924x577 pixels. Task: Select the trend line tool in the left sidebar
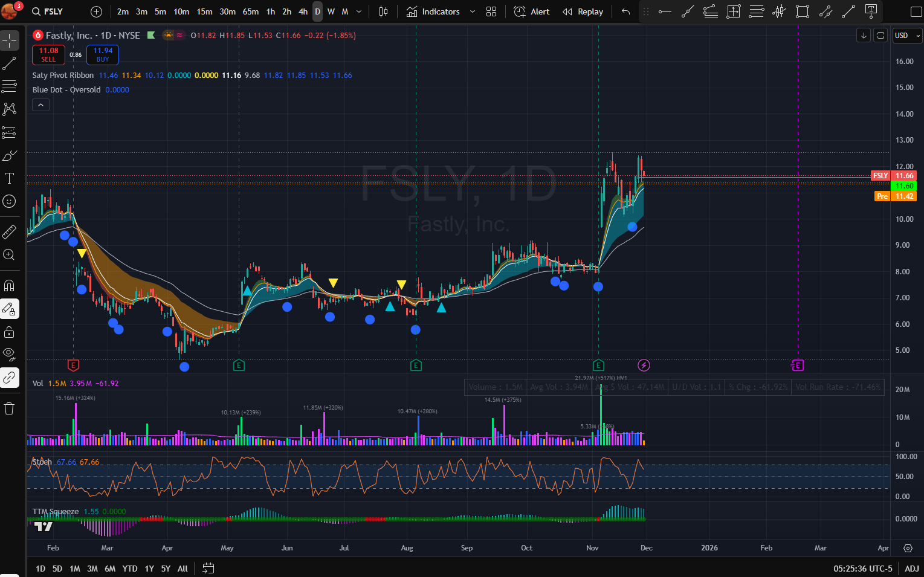pyautogui.click(x=10, y=63)
